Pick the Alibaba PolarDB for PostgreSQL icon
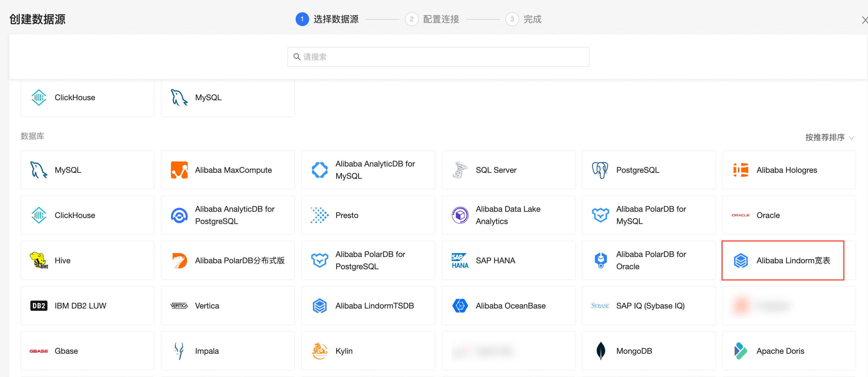 (319, 260)
